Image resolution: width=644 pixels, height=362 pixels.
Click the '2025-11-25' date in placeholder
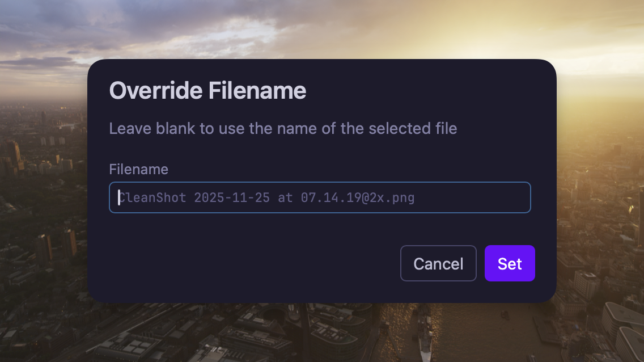232,198
